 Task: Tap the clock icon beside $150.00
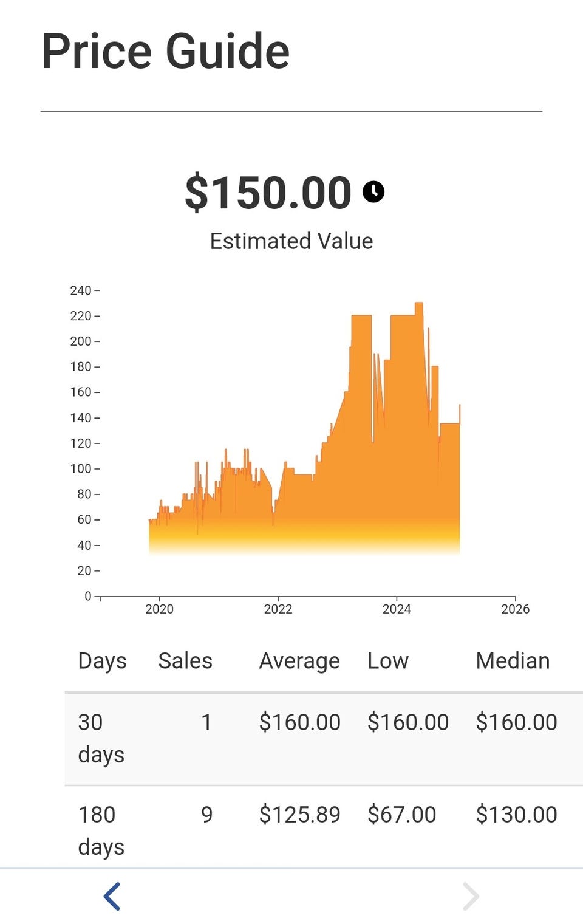(373, 191)
